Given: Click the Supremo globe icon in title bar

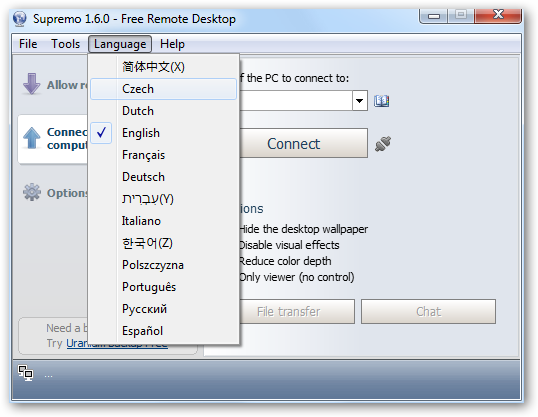Looking at the screenshot, I should [x=20, y=19].
